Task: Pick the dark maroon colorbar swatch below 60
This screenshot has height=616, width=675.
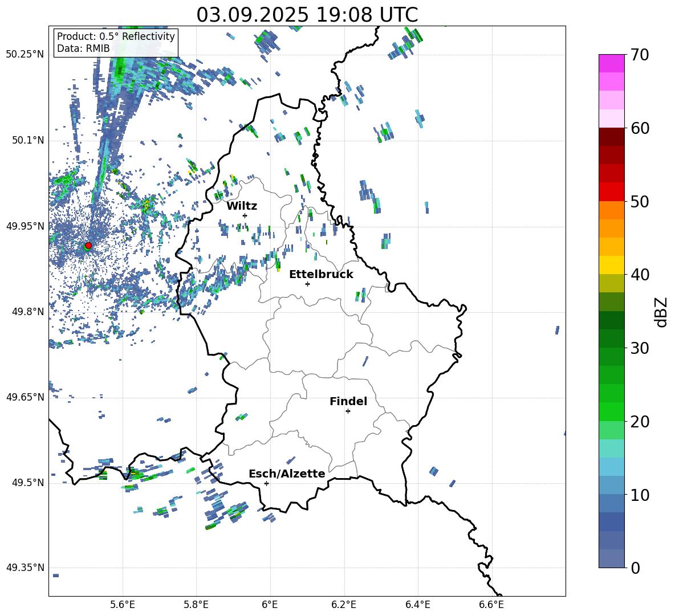Action: 612,137
